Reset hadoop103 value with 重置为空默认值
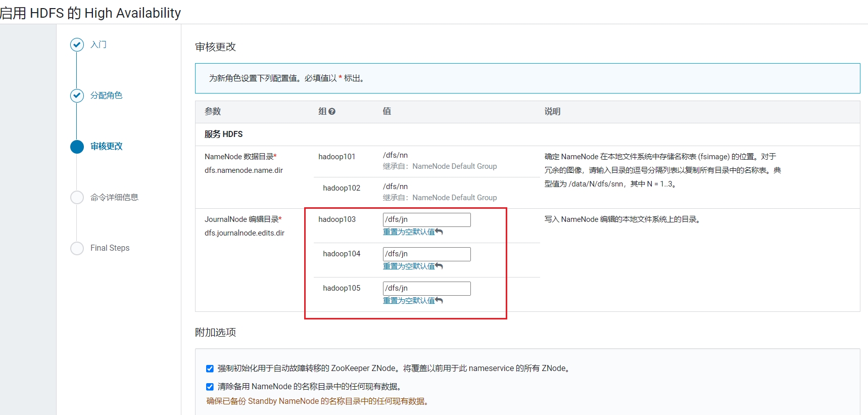Screen dimensions: 868x415 (413, 232)
